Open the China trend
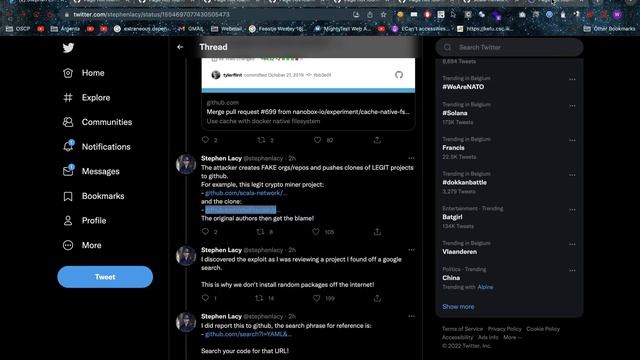640x360 pixels. point(451,278)
